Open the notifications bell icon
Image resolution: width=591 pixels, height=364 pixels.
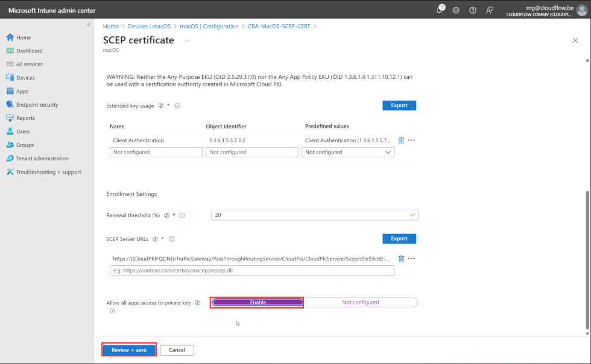(440, 10)
